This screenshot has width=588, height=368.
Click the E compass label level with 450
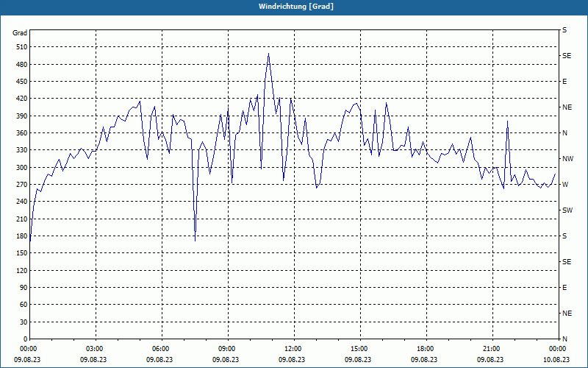(564, 82)
